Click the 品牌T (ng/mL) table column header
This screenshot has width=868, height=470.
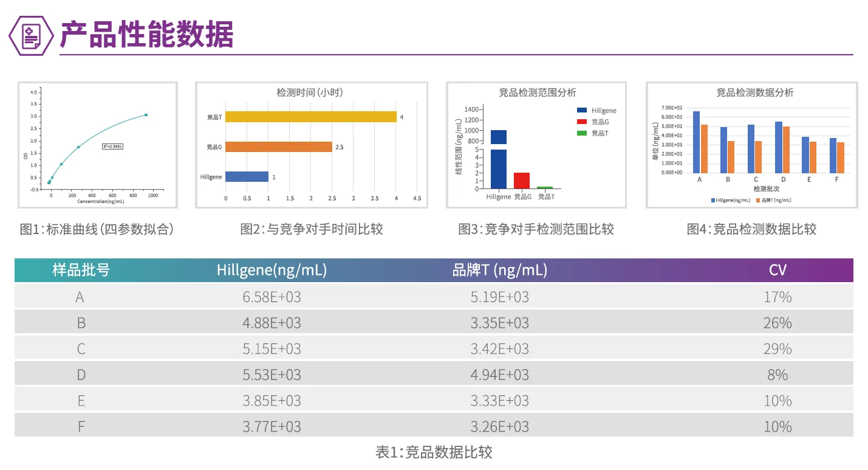tap(500, 270)
